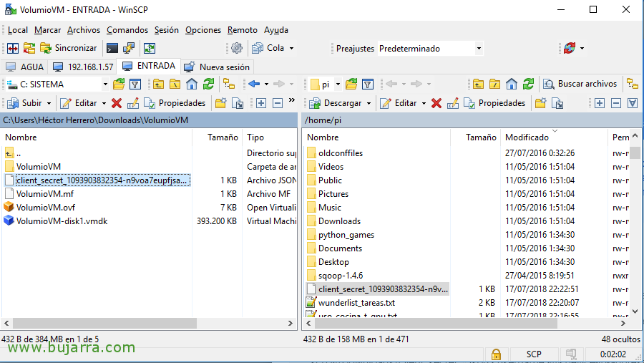Select wunderlist_tareas.txt remote file
The width and height of the screenshot is (644, 363).
point(356,303)
